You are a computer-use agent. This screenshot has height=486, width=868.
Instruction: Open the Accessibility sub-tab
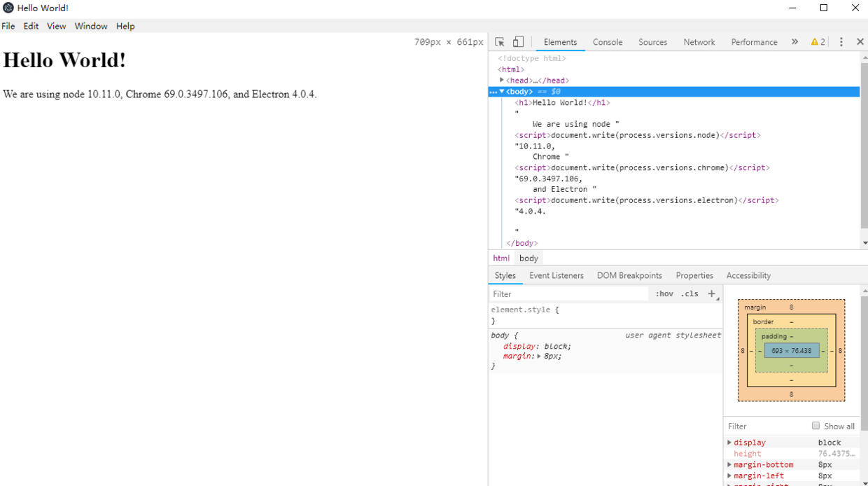[x=748, y=275]
